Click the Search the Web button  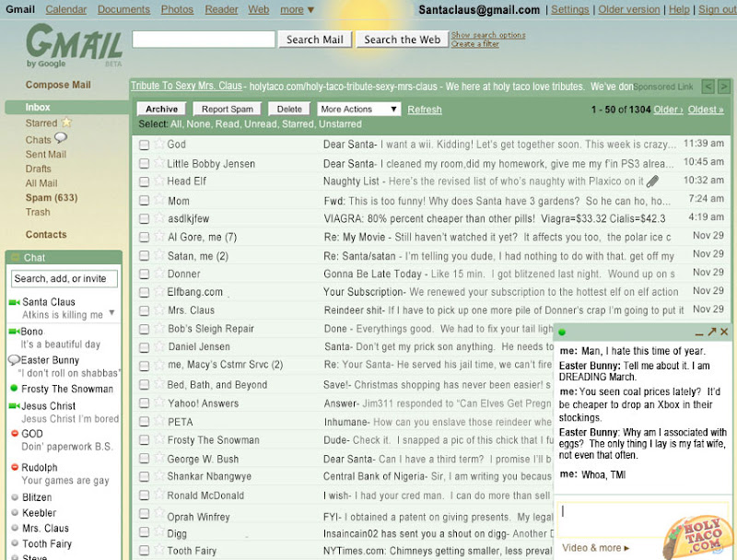point(403,40)
